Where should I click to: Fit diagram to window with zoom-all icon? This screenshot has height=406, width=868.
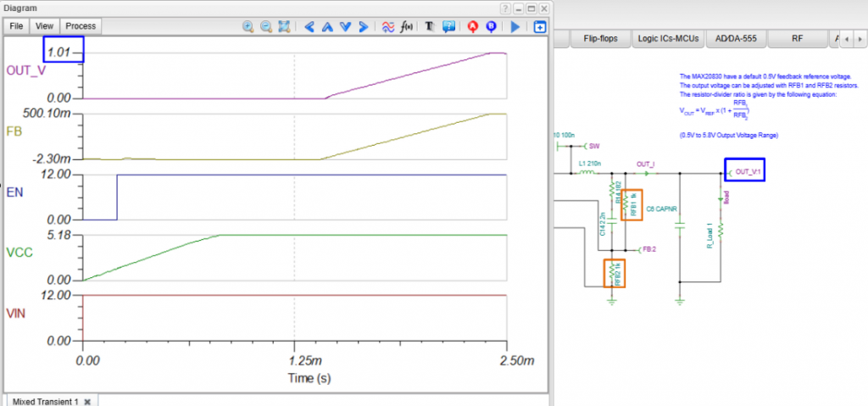coord(284,26)
